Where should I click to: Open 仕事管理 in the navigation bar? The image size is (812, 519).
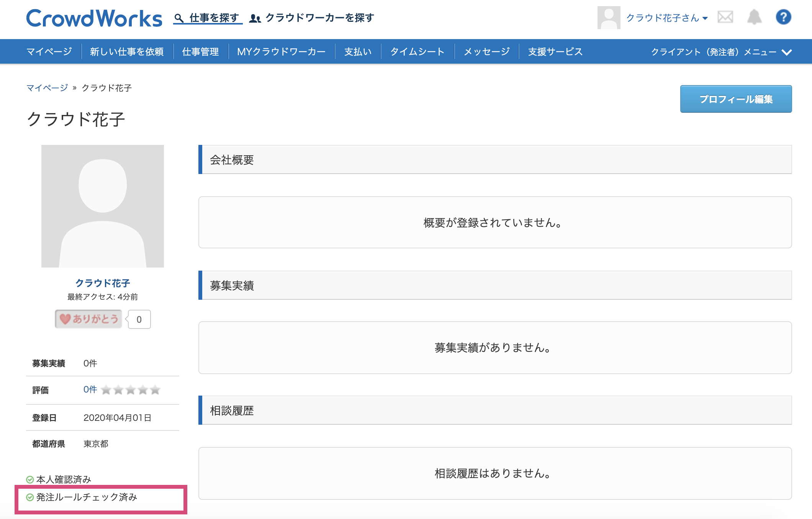point(200,52)
